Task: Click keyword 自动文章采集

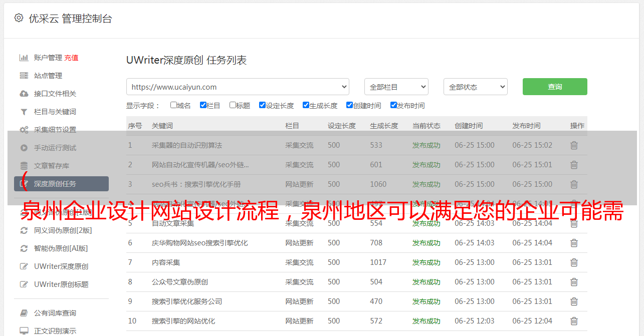Action: click(173, 223)
